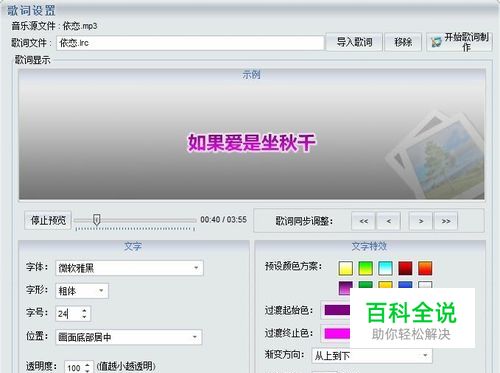Click the 导入歌词 button
The height and width of the screenshot is (373, 500).
point(354,42)
